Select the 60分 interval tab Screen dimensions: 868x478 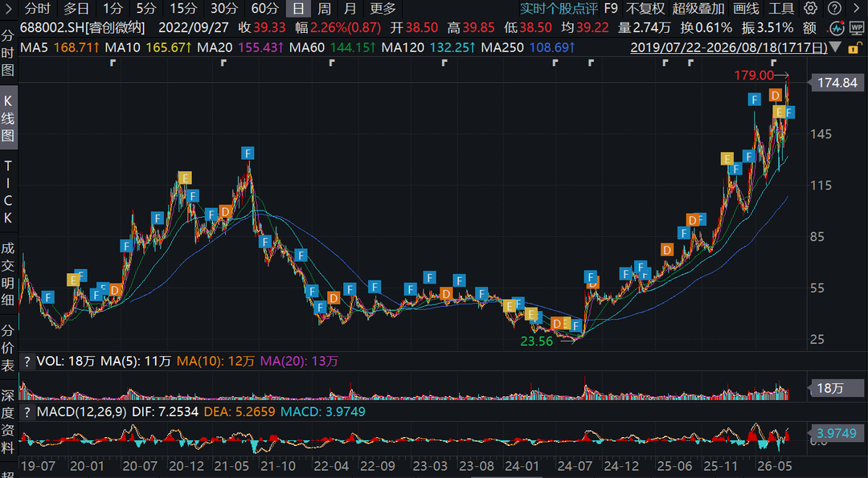coord(265,8)
